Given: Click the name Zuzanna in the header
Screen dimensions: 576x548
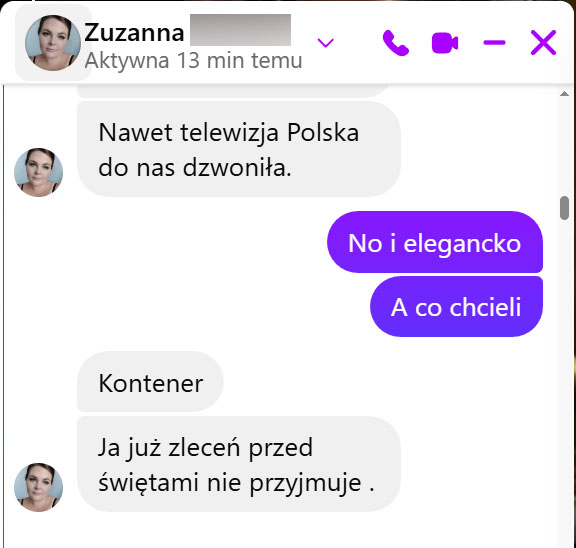Looking at the screenshot, I should [134, 32].
